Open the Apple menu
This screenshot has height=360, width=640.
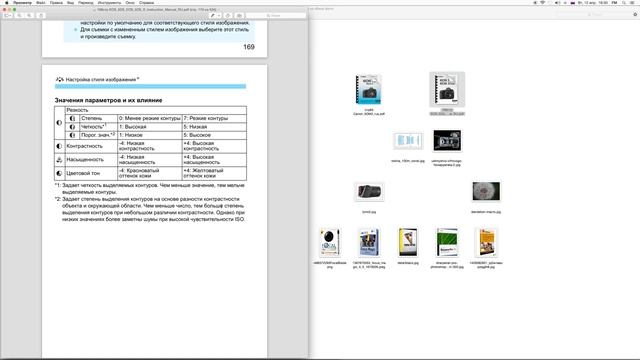[x=6, y=2]
